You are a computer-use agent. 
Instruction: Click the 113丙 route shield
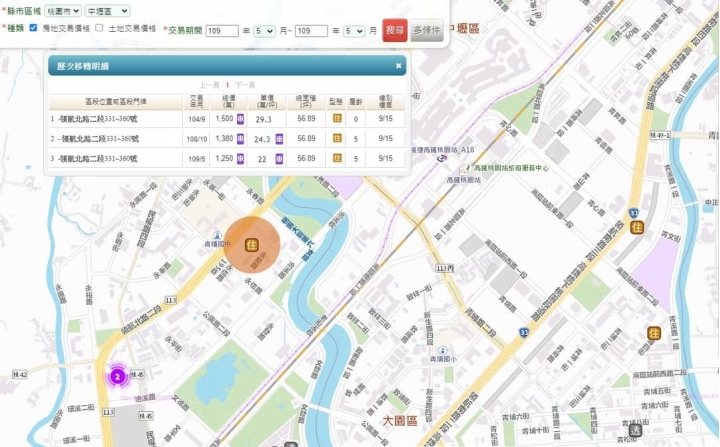(x=445, y=268)
